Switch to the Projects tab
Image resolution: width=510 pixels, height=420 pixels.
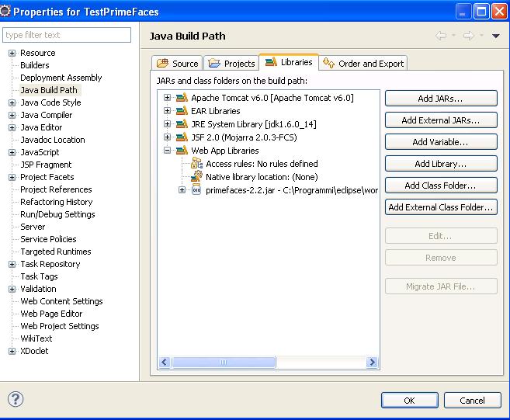231,63
